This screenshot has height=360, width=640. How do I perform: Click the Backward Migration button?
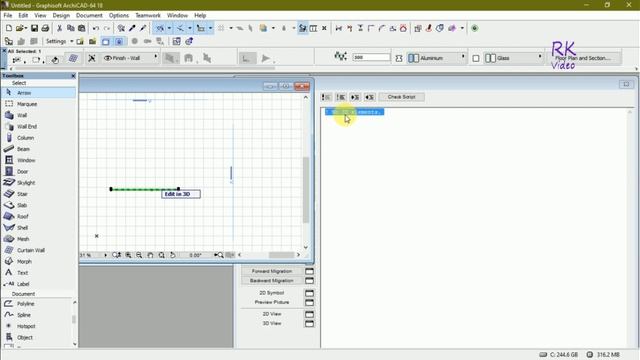(x=272, y=281)
